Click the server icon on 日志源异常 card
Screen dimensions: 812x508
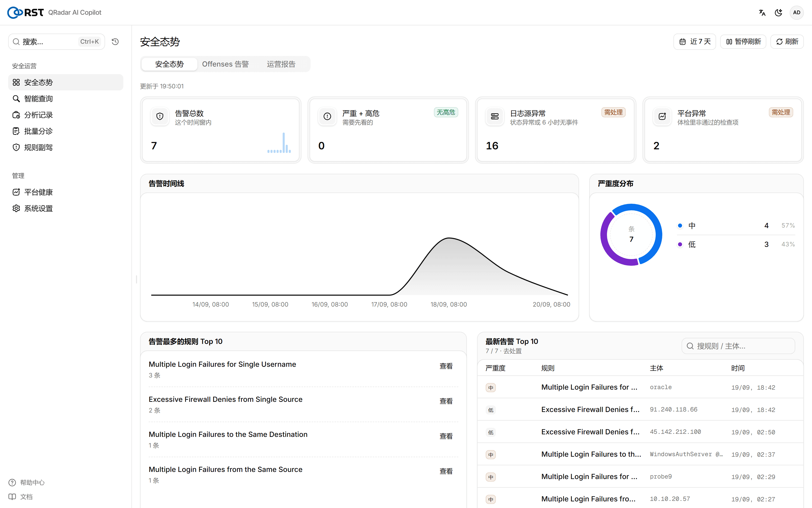[495, 117]
